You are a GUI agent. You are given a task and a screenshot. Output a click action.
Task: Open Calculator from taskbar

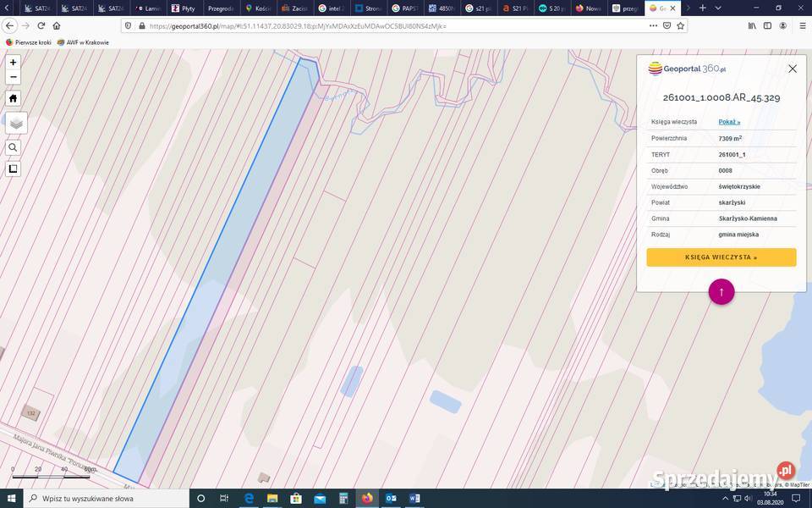click(343, 498)
